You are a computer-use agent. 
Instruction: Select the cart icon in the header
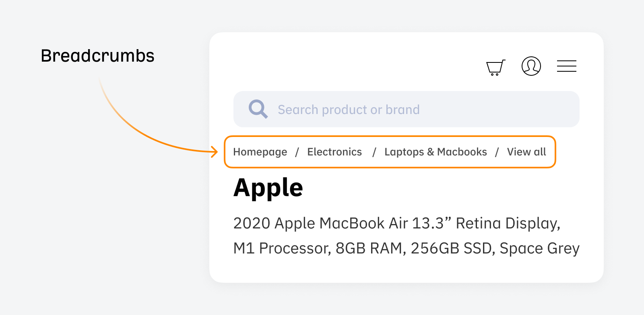(x=495, y=67)
